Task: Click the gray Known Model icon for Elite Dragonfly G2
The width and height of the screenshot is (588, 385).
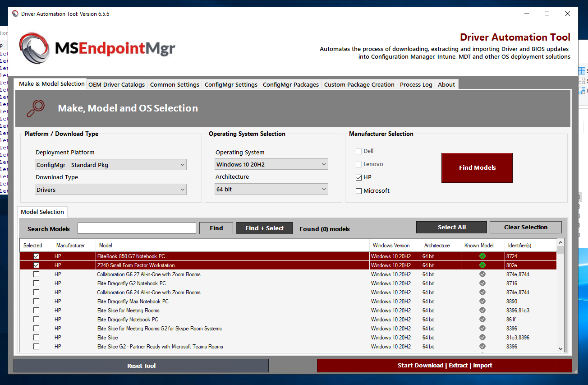Action: click(x=482, y=283)
